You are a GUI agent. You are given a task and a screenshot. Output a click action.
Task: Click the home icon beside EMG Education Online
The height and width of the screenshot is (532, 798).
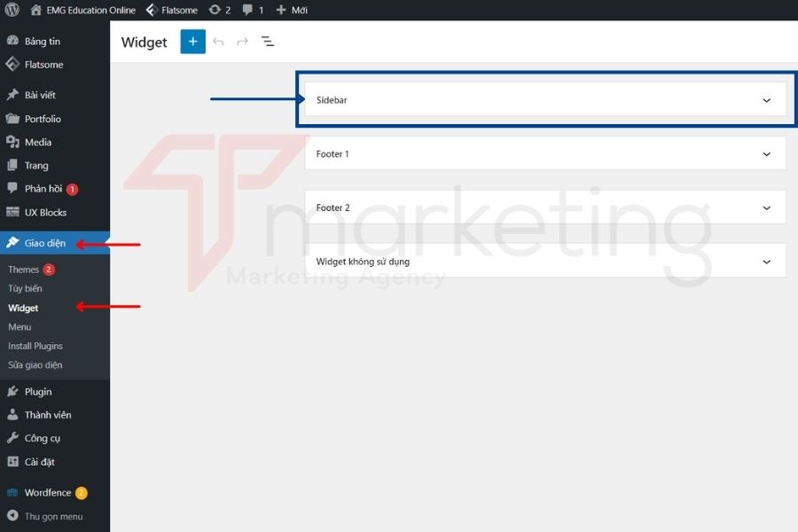(x=35, y=10)
